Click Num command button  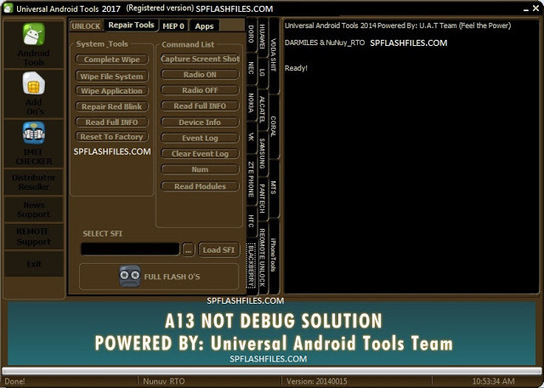[x=200, y=169]
